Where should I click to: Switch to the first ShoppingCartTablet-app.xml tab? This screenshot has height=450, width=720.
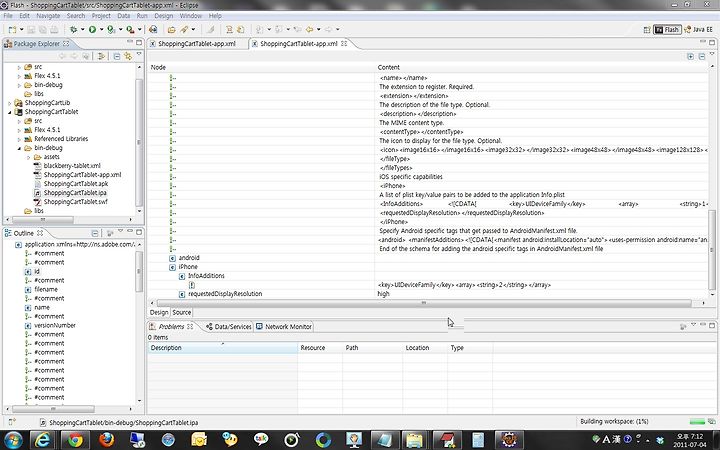coord(197,44)
